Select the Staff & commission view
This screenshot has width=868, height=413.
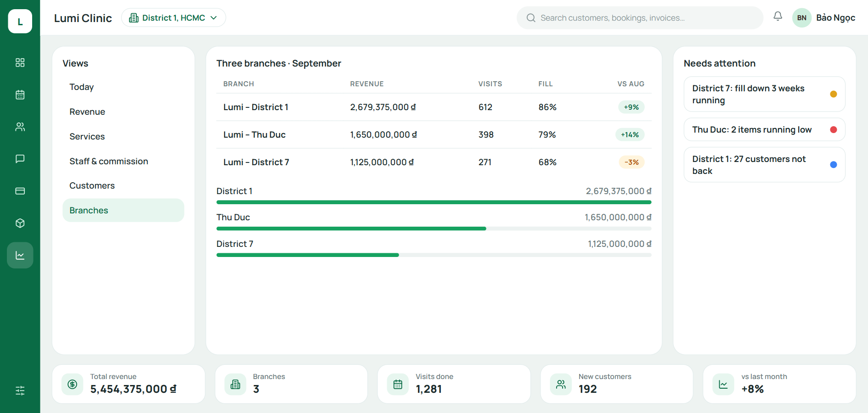[123, 162]
